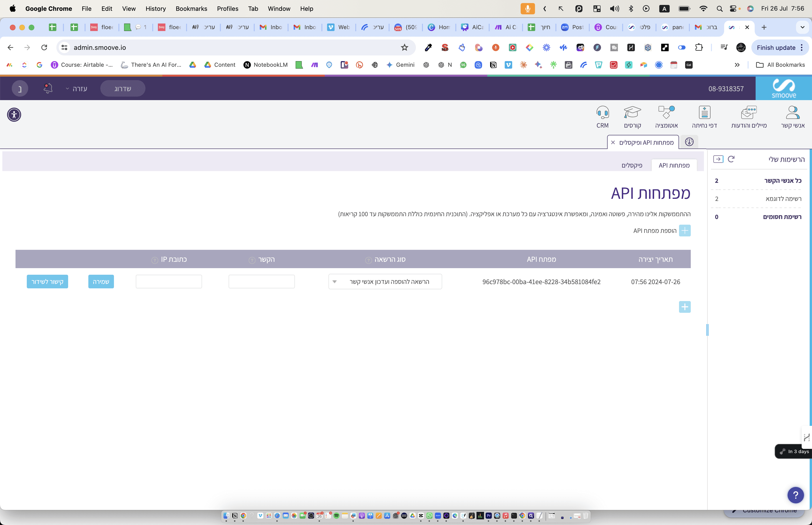
Task: Open מיילים והודעות messages icon
Action: point(749,117)
